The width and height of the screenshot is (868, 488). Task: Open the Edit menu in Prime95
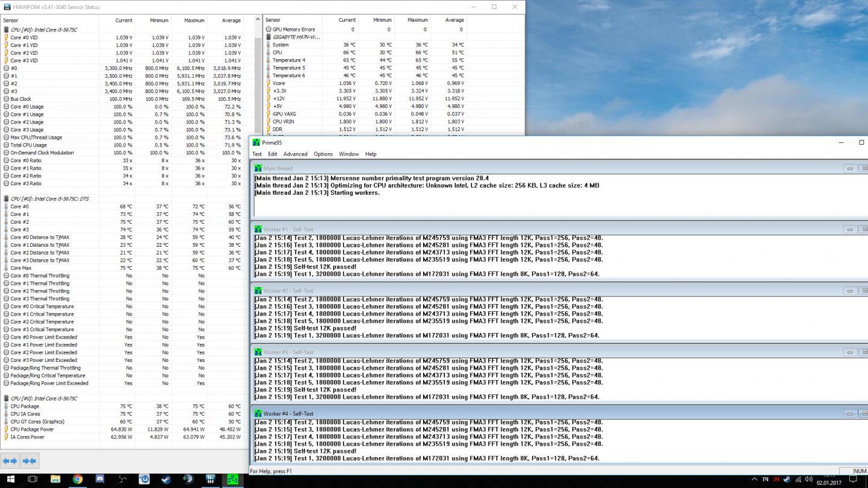tap(272, 154)
